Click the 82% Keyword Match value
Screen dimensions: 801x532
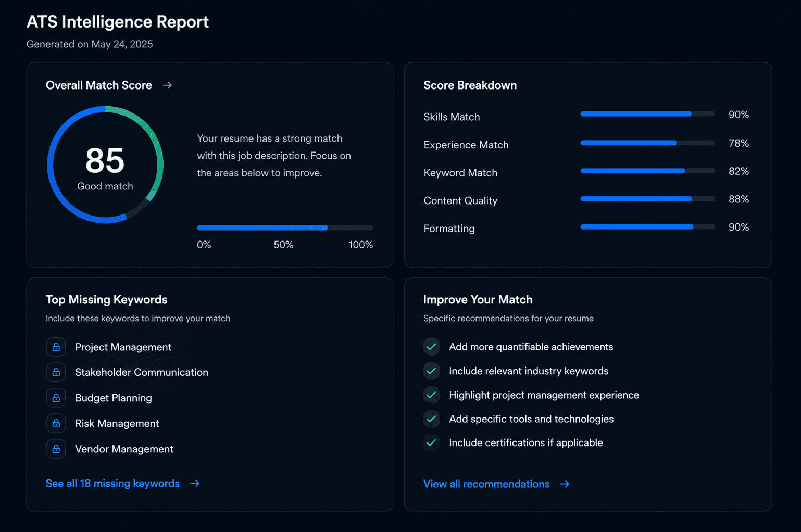[x=739, y=171]
